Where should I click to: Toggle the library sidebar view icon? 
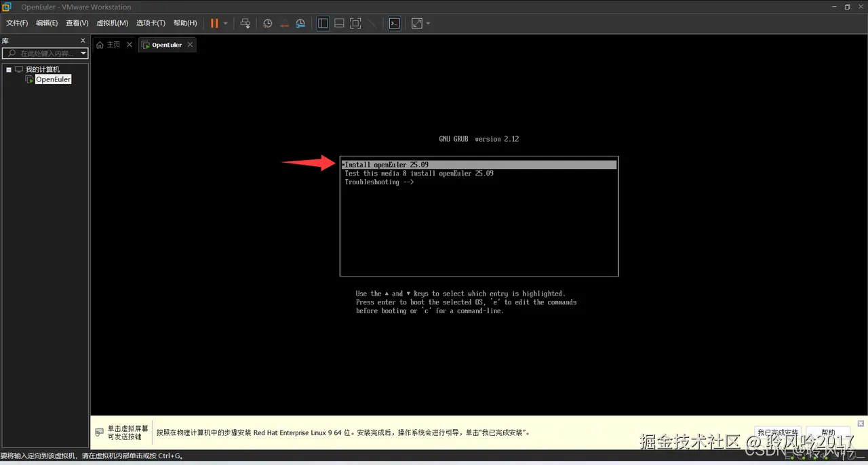[x=323, y=23]
